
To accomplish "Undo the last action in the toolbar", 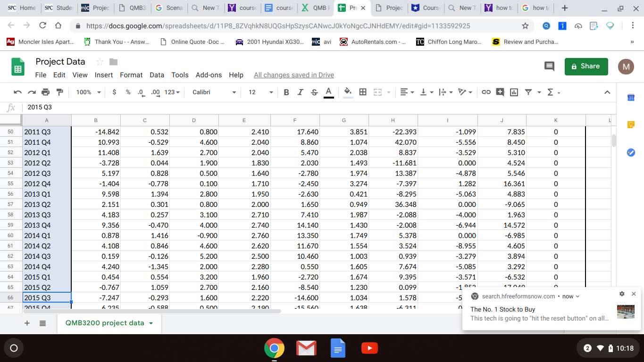I will click(17, 92).
